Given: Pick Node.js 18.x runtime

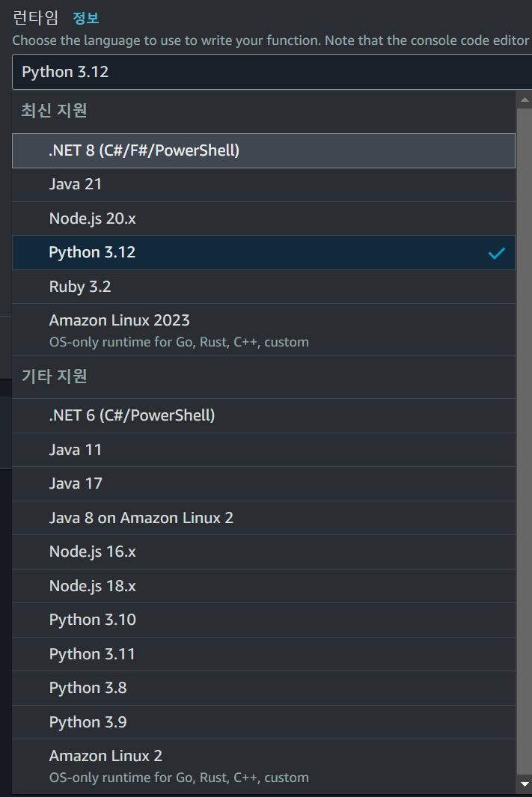Looking at the screenshot, I should tap(263, 586).
